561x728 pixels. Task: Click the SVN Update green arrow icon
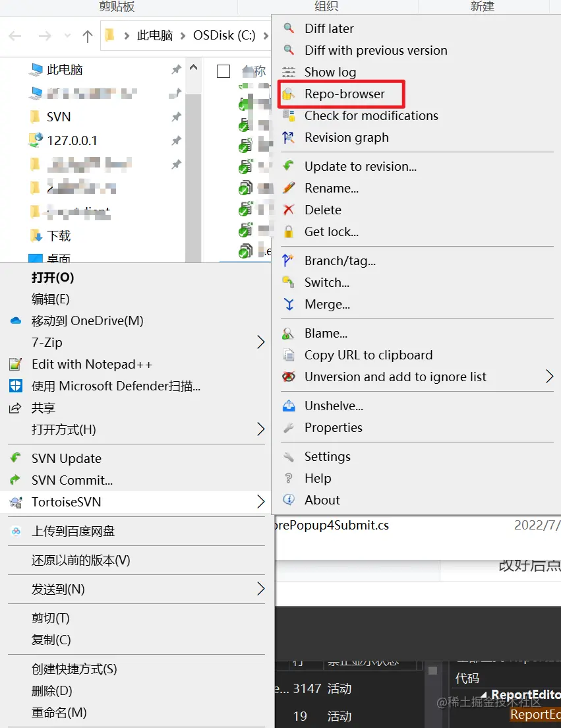click(x=16, y=458)
